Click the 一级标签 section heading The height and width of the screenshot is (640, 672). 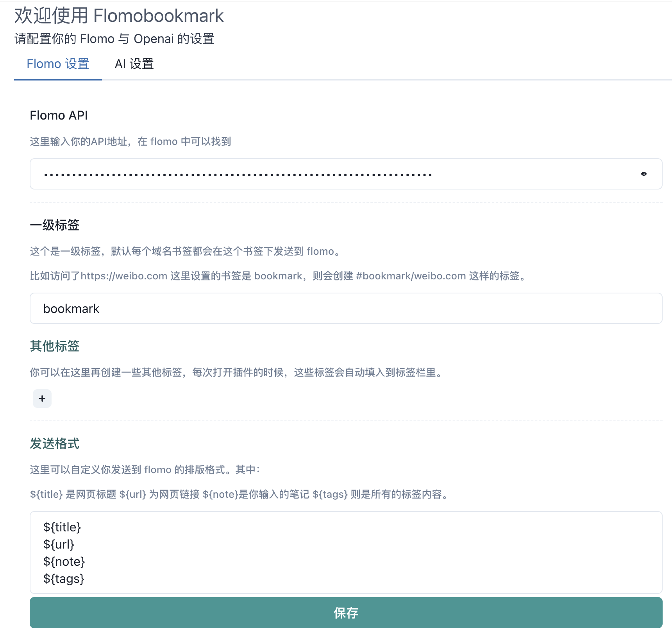coord(55,225)
